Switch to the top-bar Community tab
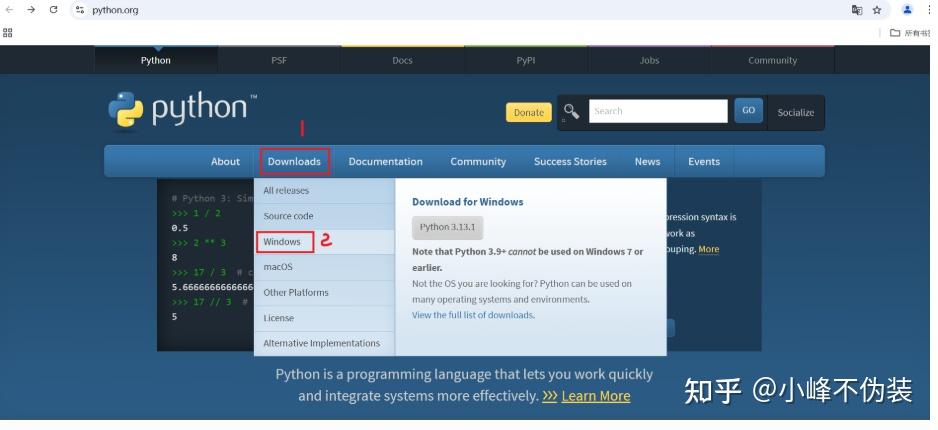 pos(772,60)
